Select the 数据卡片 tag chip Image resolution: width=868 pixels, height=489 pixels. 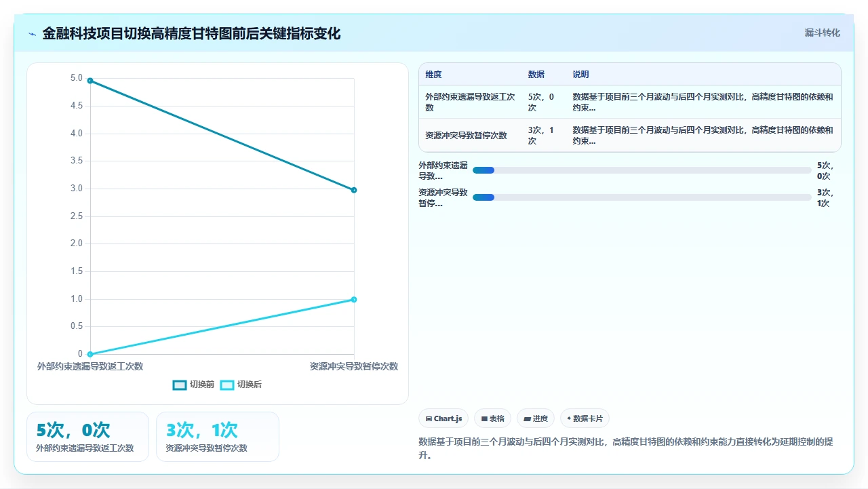[x=585, y=418]
